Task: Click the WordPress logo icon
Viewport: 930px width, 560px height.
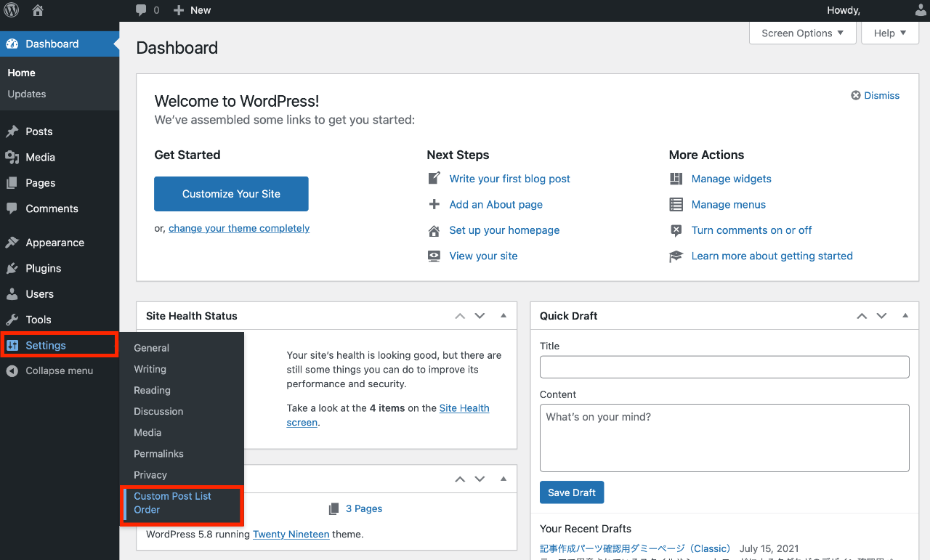Action: pyautogui.click(x=12, y=10)
